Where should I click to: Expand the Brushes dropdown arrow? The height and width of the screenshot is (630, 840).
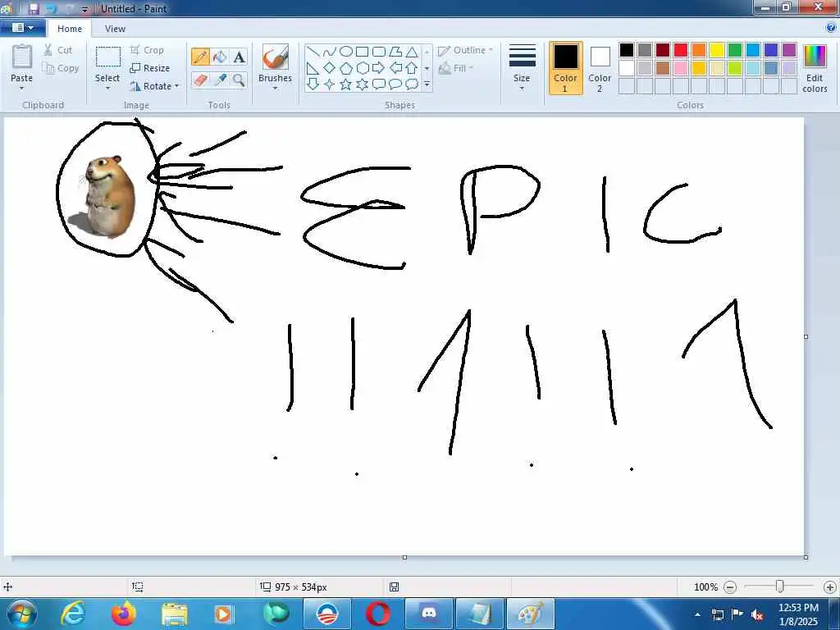[276, 89]
